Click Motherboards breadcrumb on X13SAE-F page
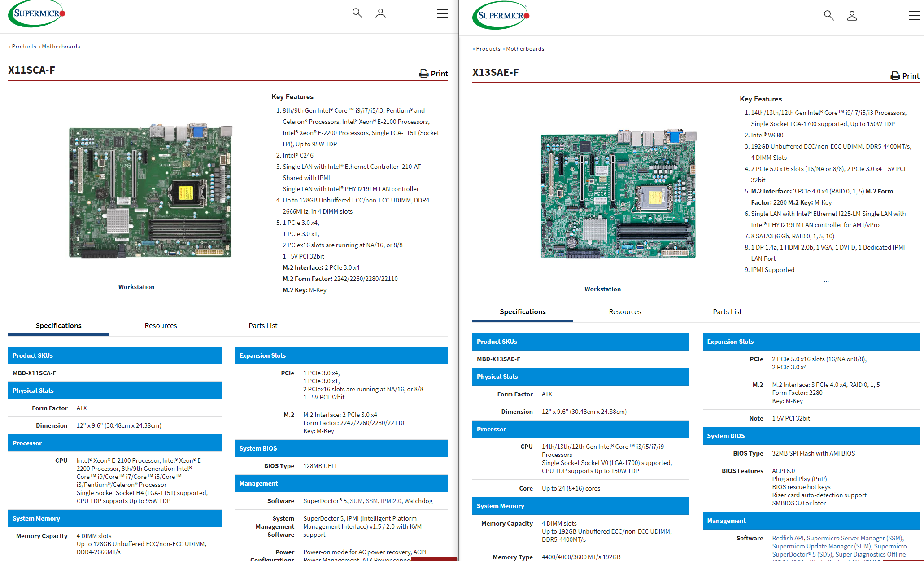This screenshot has height=561, width=924. point(525,49)
